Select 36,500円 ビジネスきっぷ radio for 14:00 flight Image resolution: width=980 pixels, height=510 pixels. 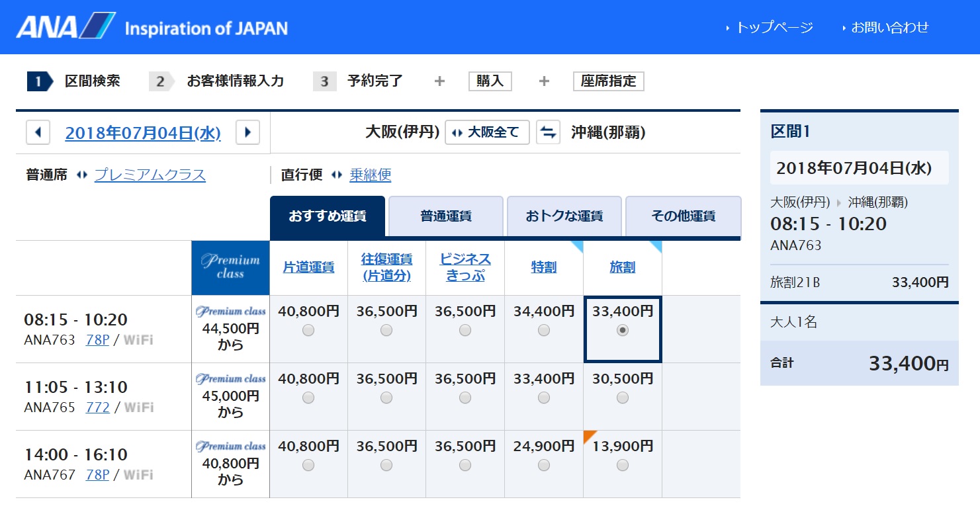(465, 465)
